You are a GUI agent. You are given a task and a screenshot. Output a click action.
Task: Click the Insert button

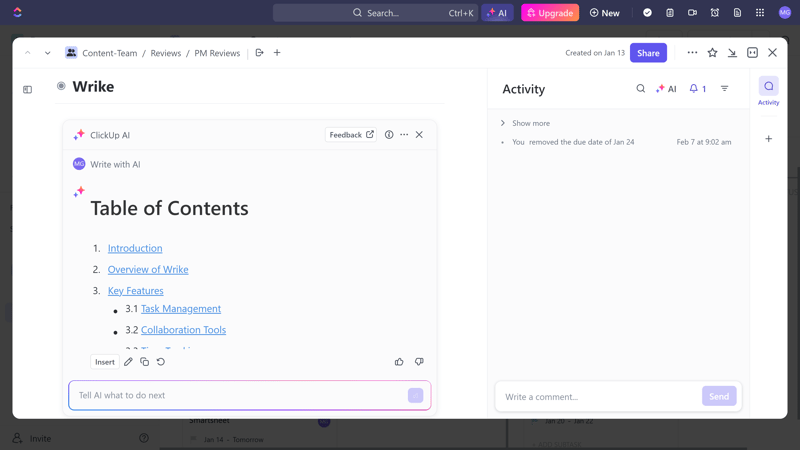click(105, 362)
